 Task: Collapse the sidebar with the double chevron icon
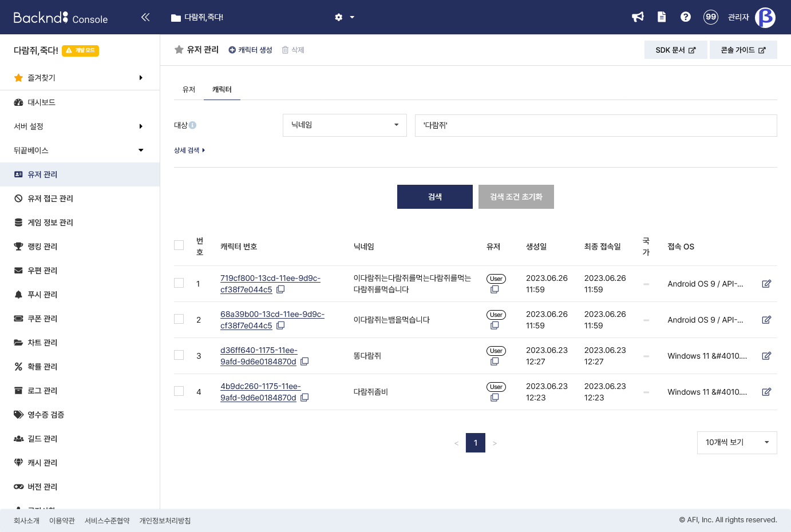tap(145, 17)
